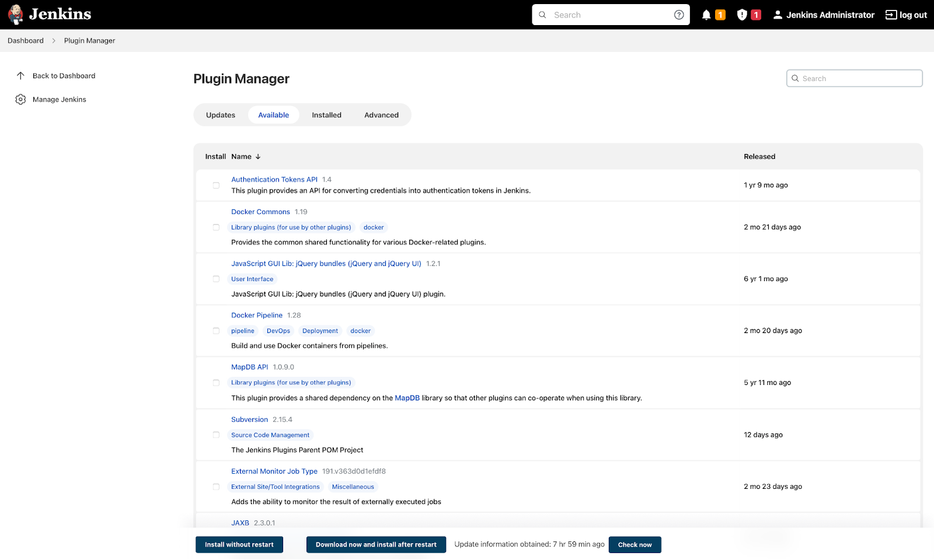Focus the top Jenkins search field

click(x=611, y=15)
